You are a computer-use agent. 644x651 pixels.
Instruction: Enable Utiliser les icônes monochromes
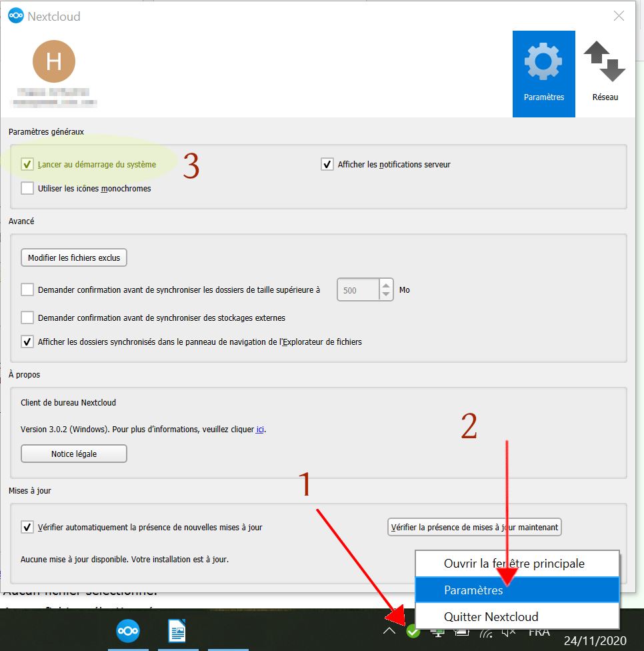point(27,188)
